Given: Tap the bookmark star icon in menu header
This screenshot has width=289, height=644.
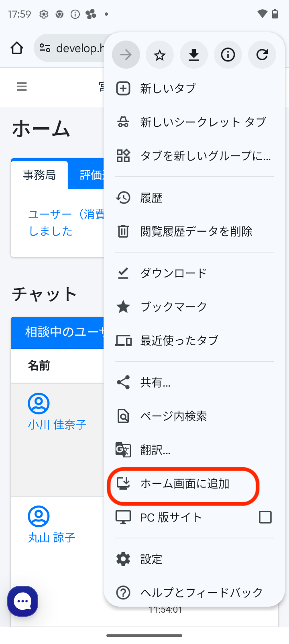Looking at the screenshot, I should 160,55.
